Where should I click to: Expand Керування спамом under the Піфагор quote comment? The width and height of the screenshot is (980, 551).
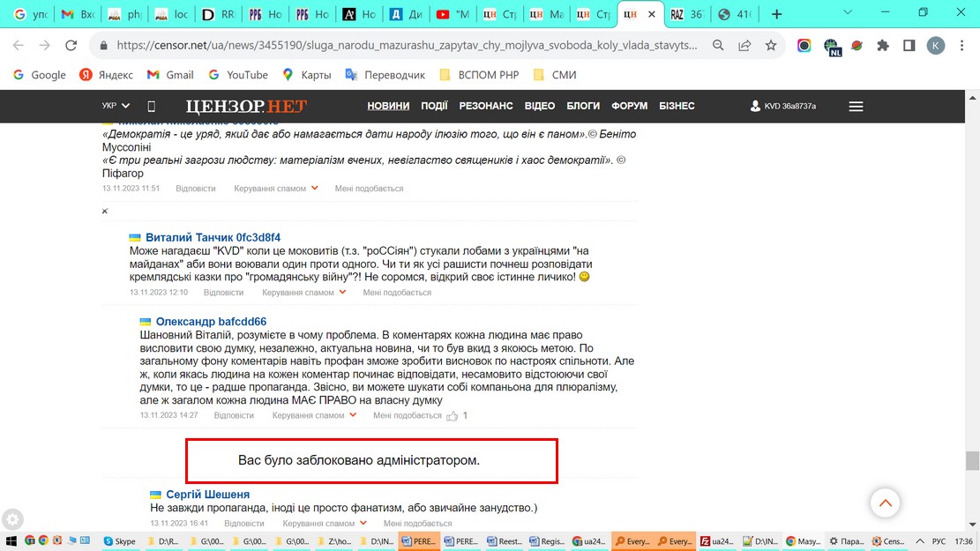click(275, 188)
